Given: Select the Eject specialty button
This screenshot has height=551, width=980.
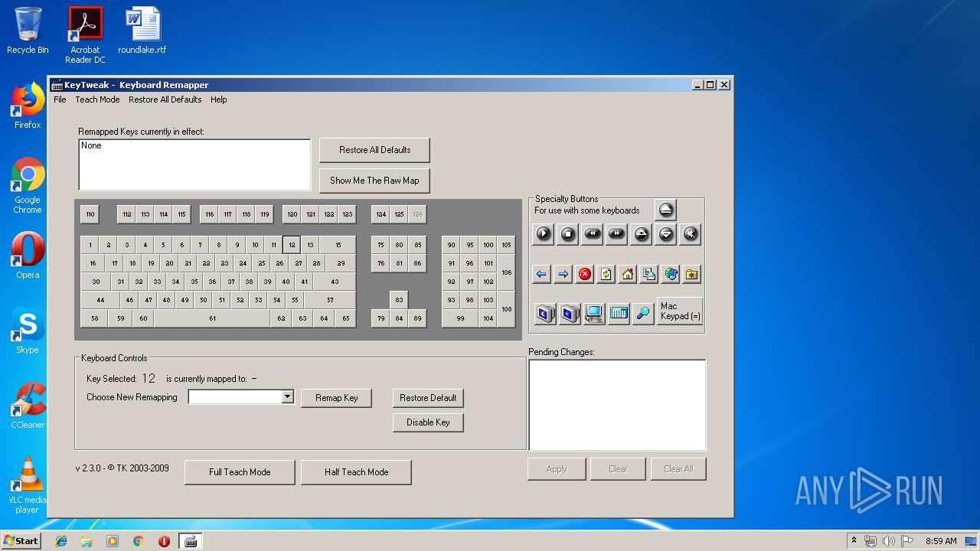Looking at the screenshot, I should (x=666, y=210).
